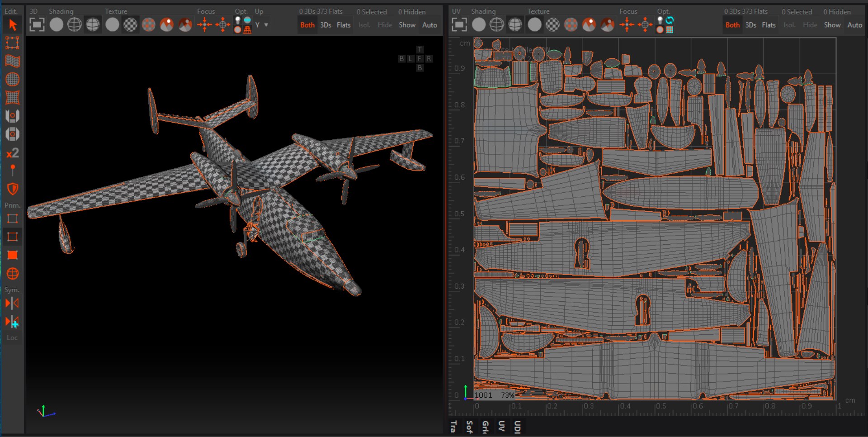Activate the transform gizmo box tool in left sidebar
The width and height of the screenshot is (868, 437).
[12, 43]
